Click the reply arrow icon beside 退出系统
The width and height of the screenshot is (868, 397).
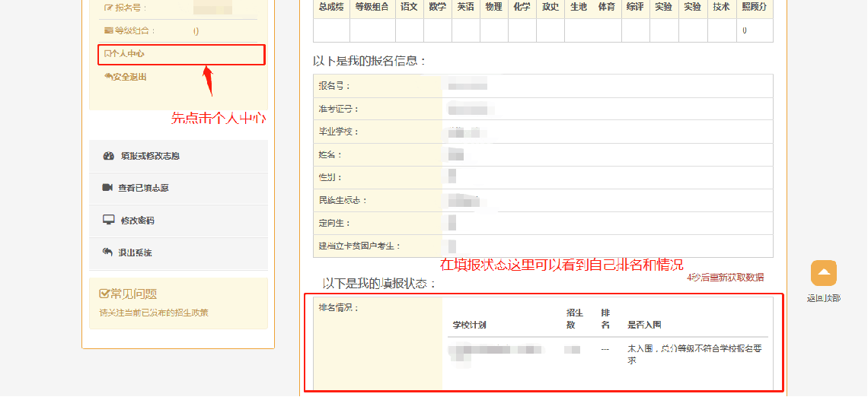point(107,252)
